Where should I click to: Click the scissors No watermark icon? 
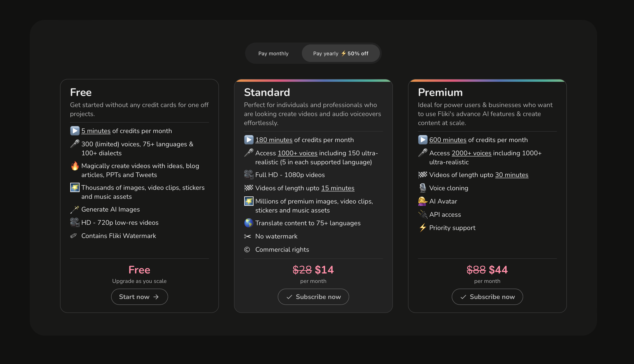(x=248, y=236)
